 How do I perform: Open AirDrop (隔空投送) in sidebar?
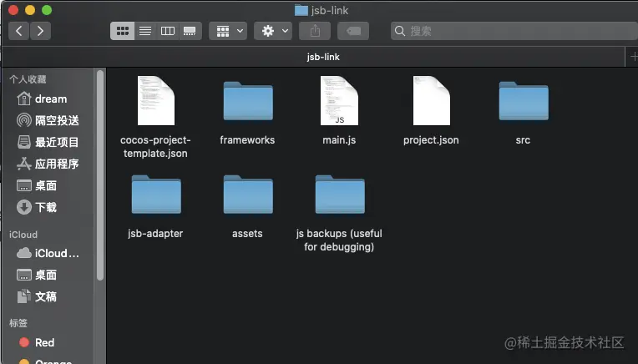(x=48, y=120)
